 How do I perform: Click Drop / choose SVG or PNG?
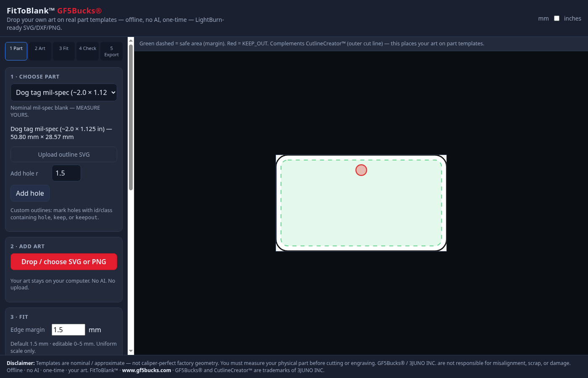coord(64,262)
